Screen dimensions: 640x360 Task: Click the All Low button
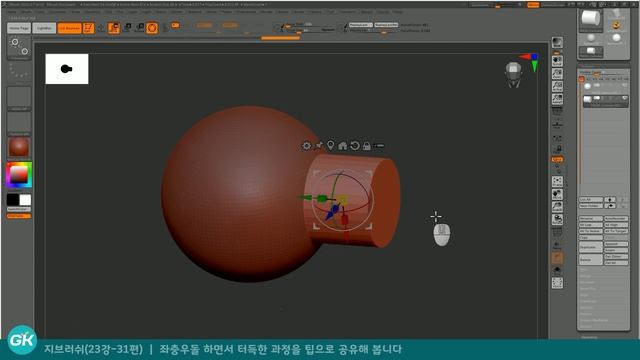point(591,225)
